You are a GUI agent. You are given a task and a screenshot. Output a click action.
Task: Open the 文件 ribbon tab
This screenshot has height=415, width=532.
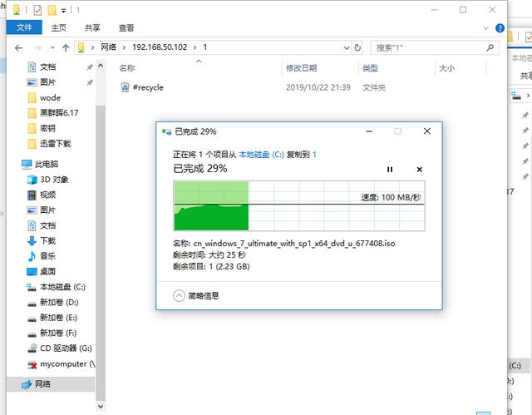point(24,27)
